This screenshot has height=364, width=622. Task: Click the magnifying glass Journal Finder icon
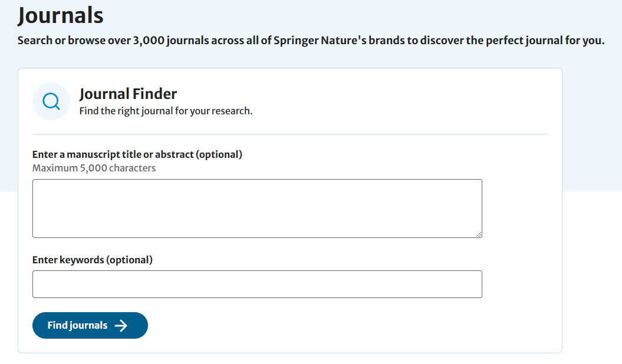(51, 101)
